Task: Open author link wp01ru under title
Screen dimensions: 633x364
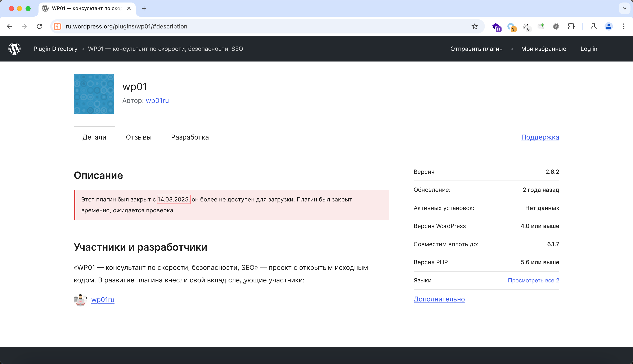Action: click(x=157, y=100)
